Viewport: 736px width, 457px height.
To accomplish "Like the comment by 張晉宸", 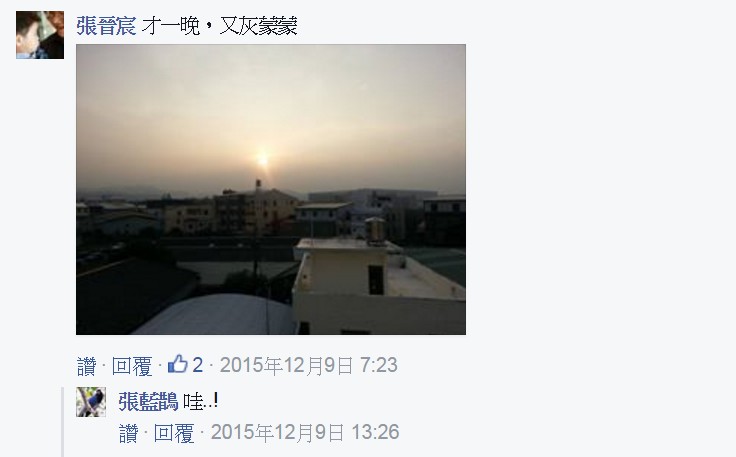I will coord(86,366).
